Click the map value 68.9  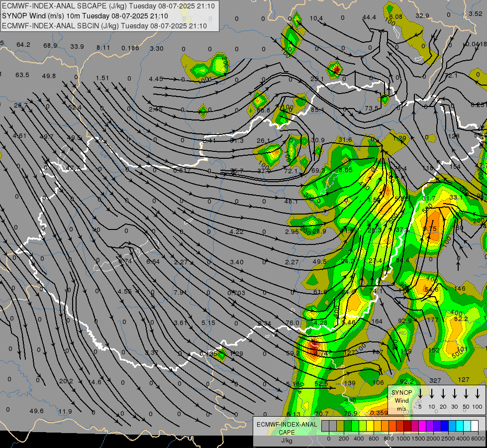point(50,46)
